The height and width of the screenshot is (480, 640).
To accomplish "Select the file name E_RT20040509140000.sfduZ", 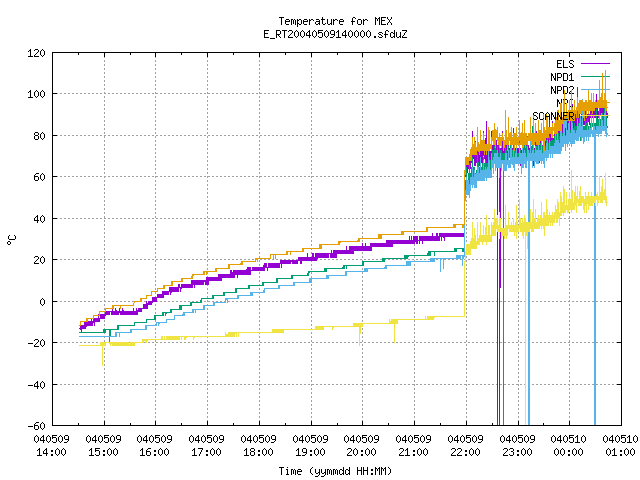I will 336,34.
